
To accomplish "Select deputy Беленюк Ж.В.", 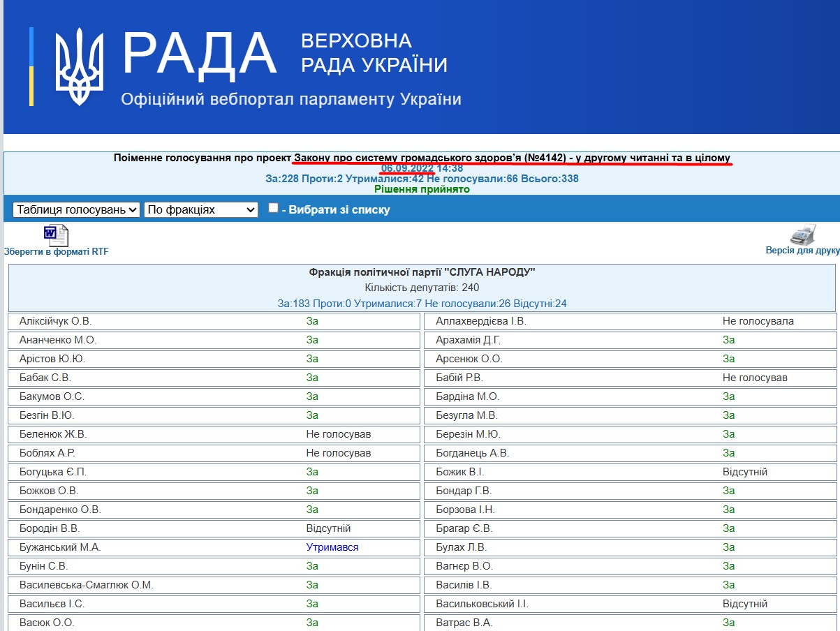I will tap(53, 434).
